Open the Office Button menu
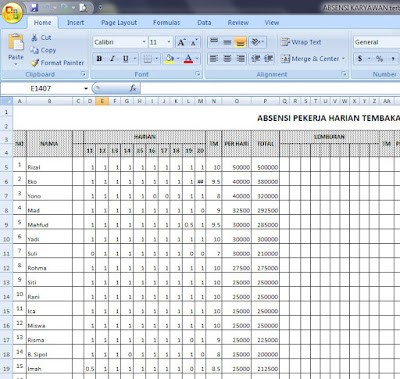Image resolution: width=400 pixels, height=379 pixels. (x=12, y=12)
